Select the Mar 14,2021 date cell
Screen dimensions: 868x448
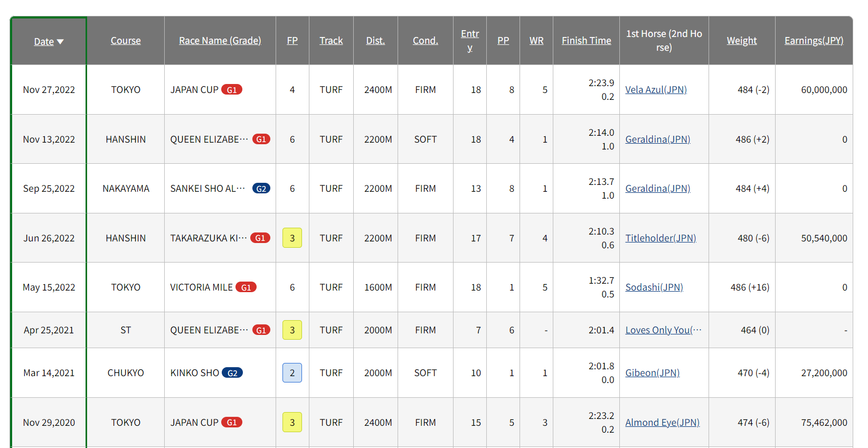[49, 373]
